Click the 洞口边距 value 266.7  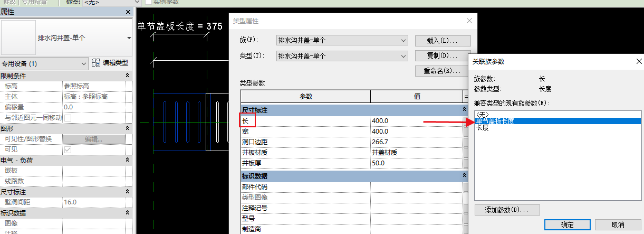(417, 142)
